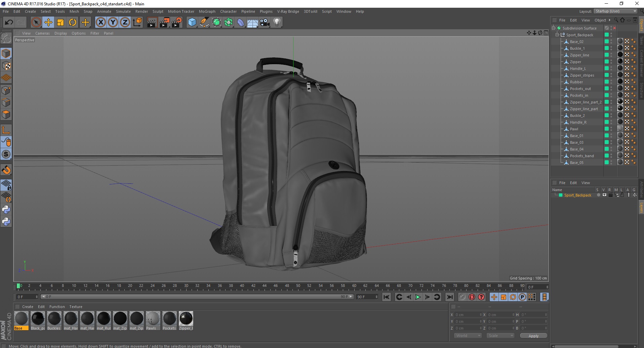
Task: Click the 0 F start frame field
Action: 28,297
